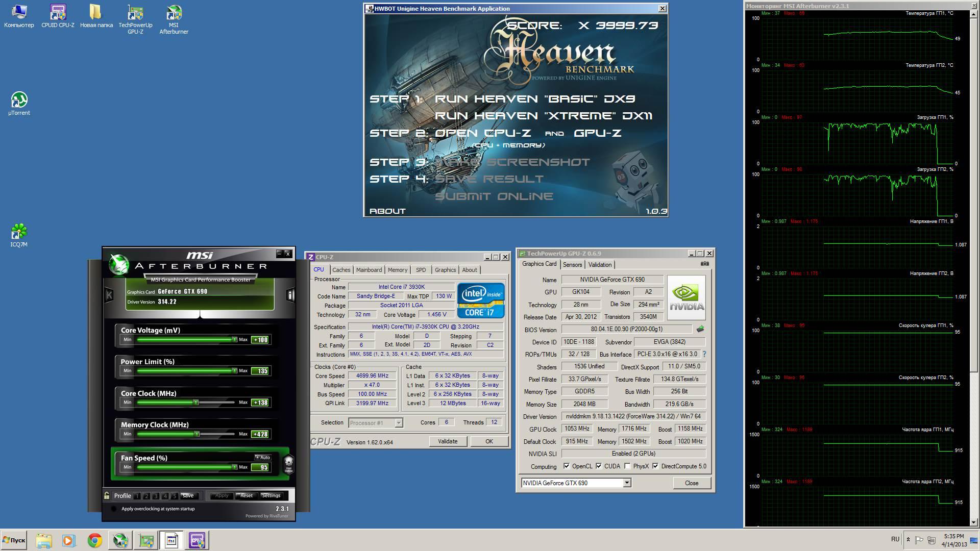Image resolution: width=980 pixels, height=551 pixels.
Task: Click the Memory Clock slider handle
Action: [x=197, y=434]
